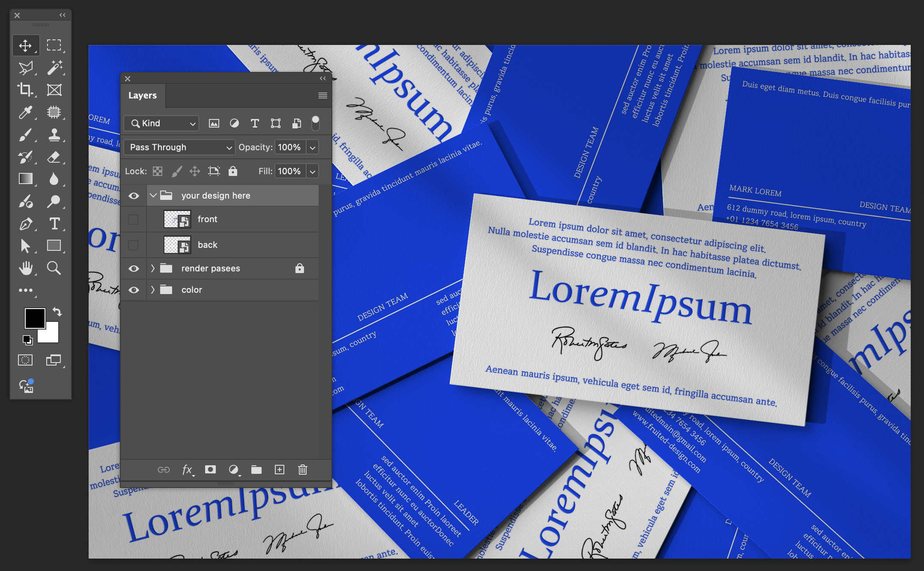Select the Magic Wand tool

(54, 67)
